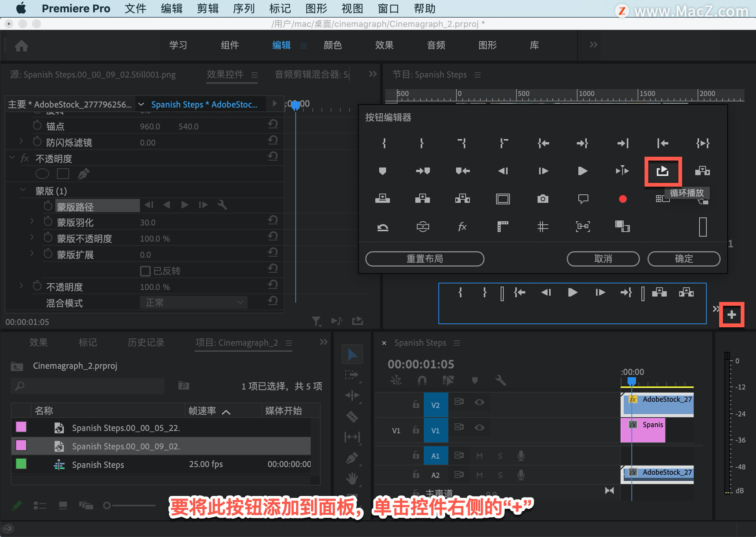This screenshot has height=537, width=756.
Task: Click the project panel search field
Action: coord(88,386)
